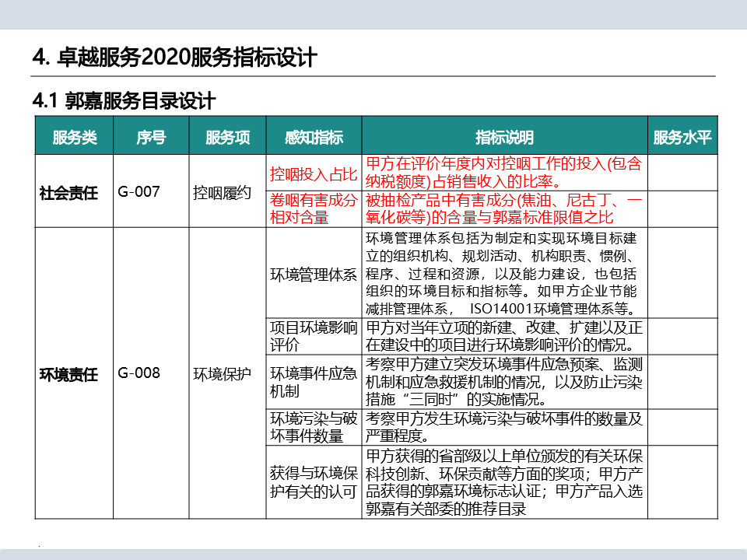Select the subtitle '4.1 郭嘉服务目录设计'

(124, 101)
